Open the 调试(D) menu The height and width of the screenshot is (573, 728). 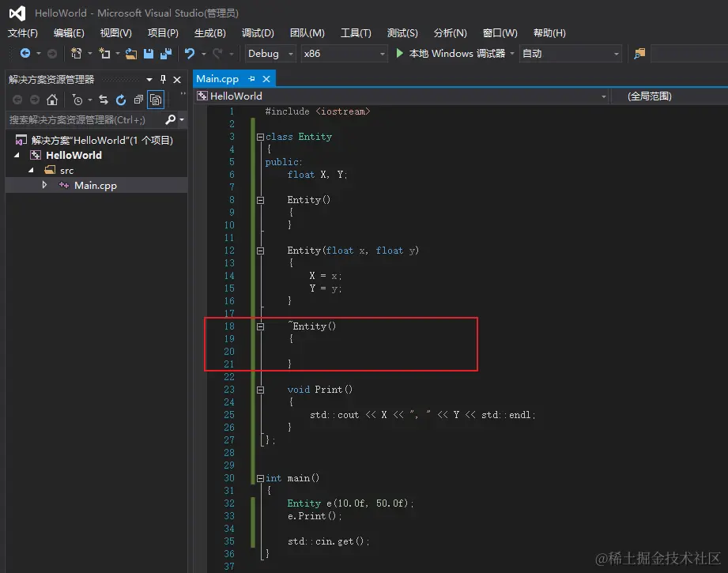pyautogui.click(x=258, y=33)
